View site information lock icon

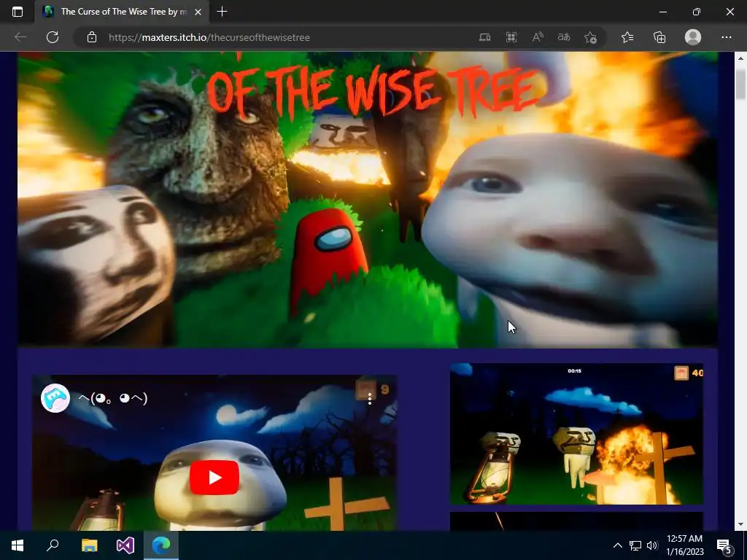click(92, 37)
